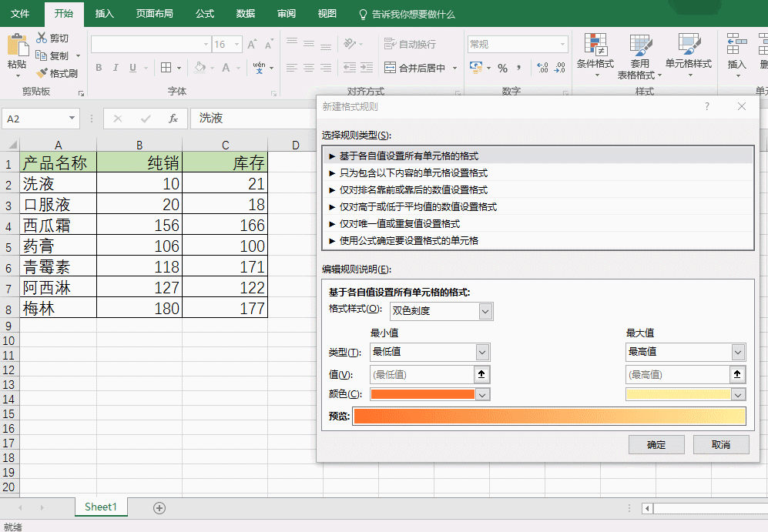
Task: Click the Borders icon
Action: 166,68
